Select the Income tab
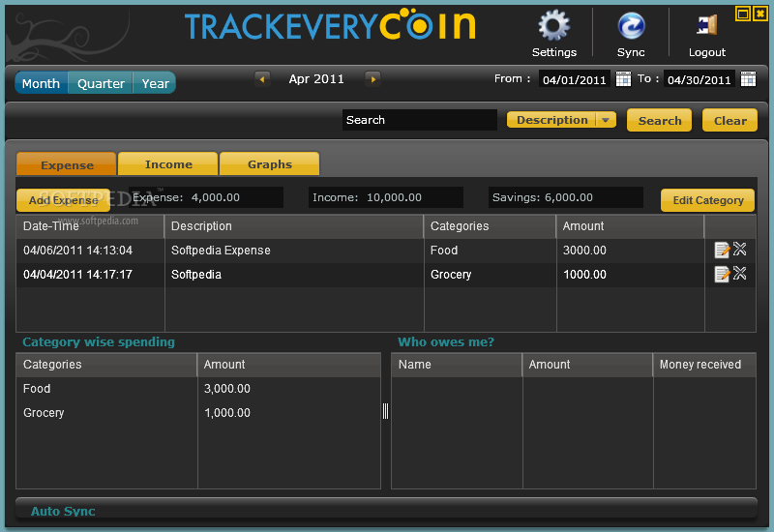This screenshot has height=532, width=774. (x=168, y=163)
